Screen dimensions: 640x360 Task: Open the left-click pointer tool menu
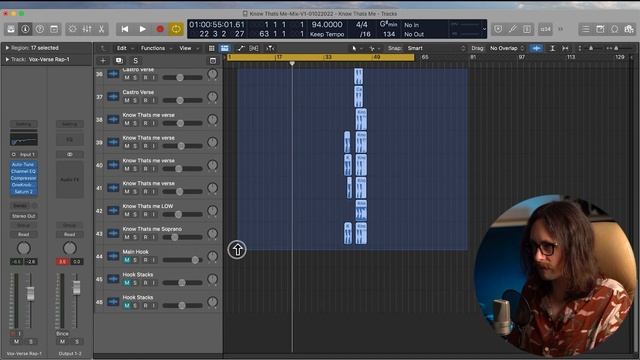click(x=356, y=48)
